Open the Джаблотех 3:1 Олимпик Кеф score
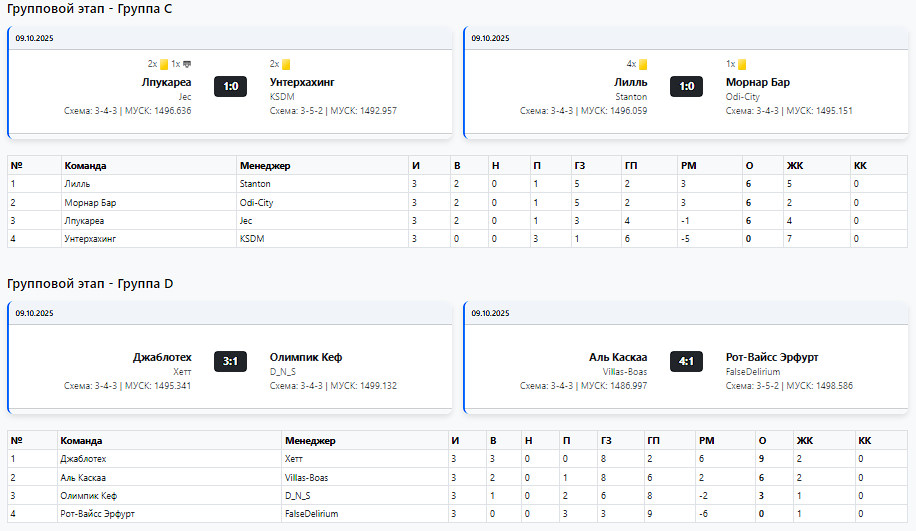 pyautogui.click(x=230, y=361)
